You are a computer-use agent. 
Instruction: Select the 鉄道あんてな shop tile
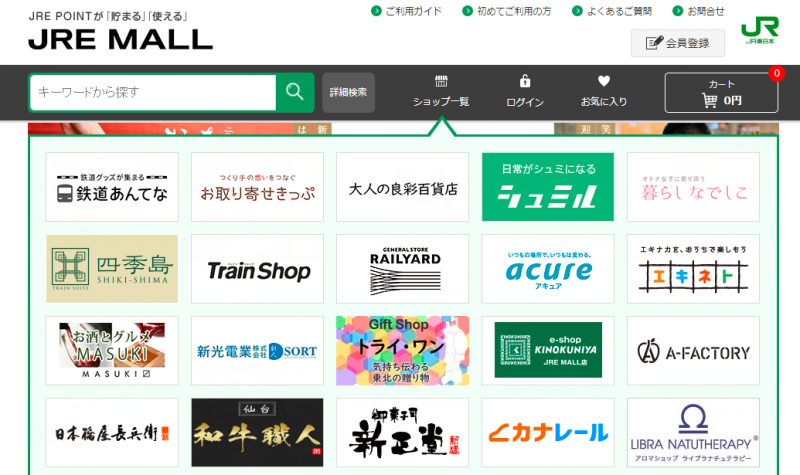[112, 187]
